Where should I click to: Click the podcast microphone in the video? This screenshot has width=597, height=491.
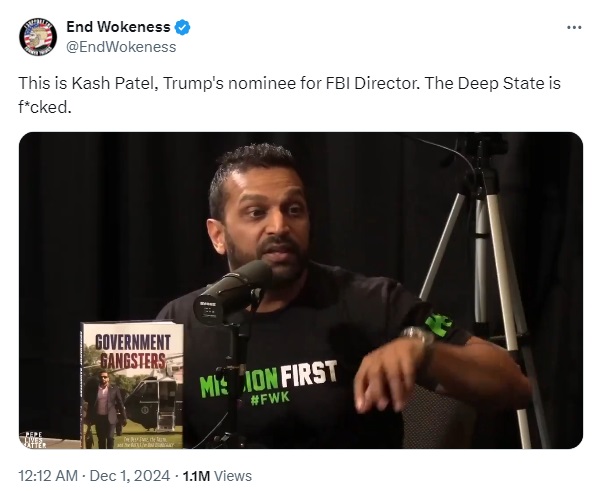232,290
